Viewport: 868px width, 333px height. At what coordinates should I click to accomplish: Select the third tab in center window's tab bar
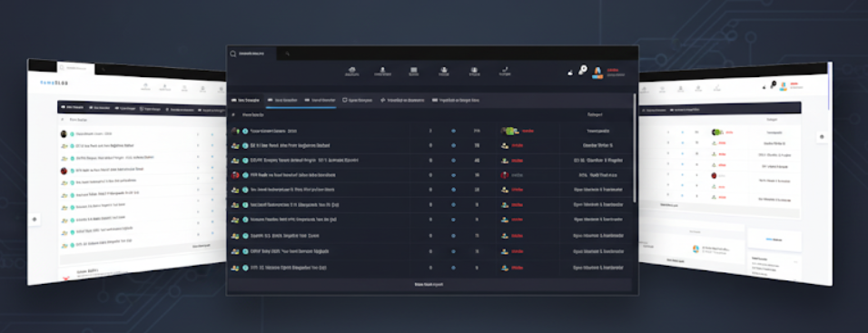click(x=320, y=100)
